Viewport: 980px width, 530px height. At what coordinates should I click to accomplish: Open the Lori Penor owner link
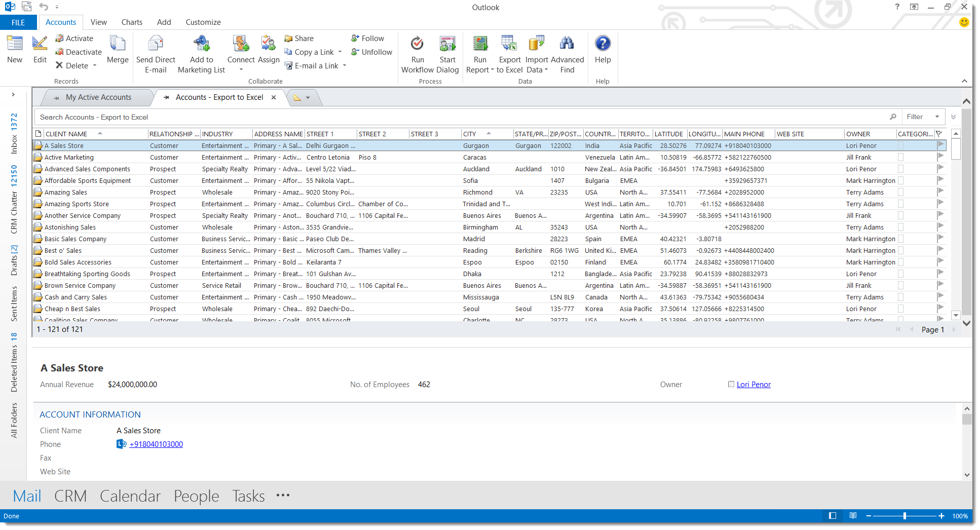coord(753,385)
